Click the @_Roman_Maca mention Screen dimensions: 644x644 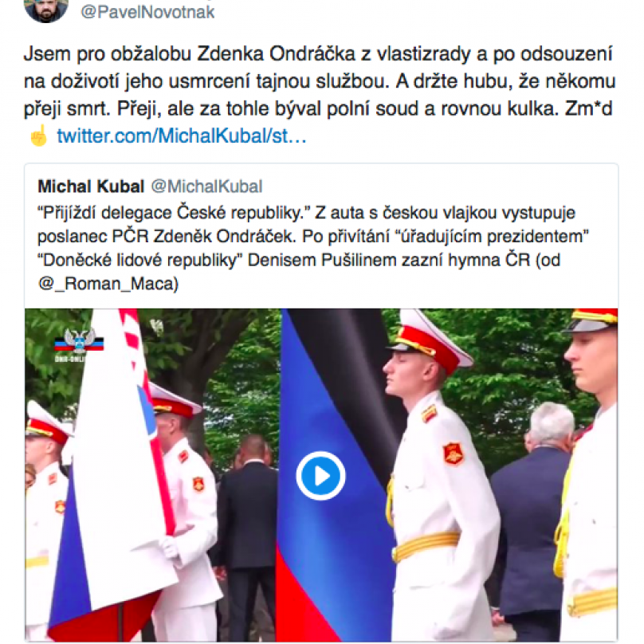click(108, 284)
